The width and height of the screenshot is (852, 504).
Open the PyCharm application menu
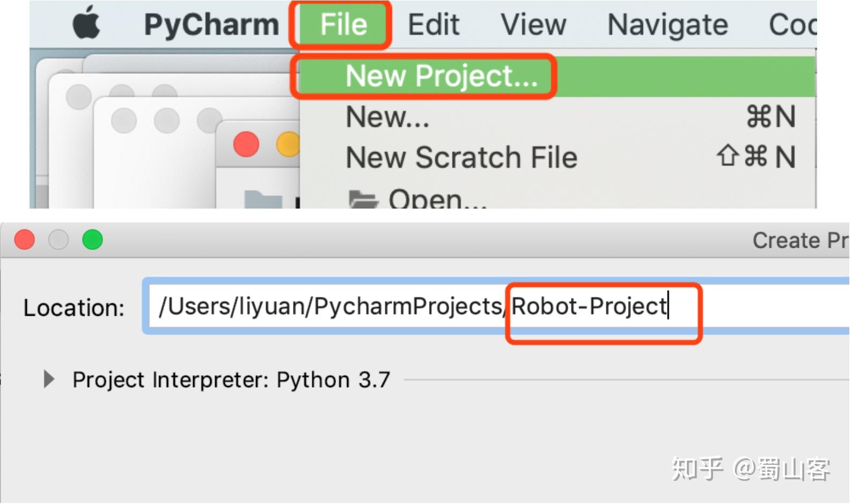click(211, 25)
